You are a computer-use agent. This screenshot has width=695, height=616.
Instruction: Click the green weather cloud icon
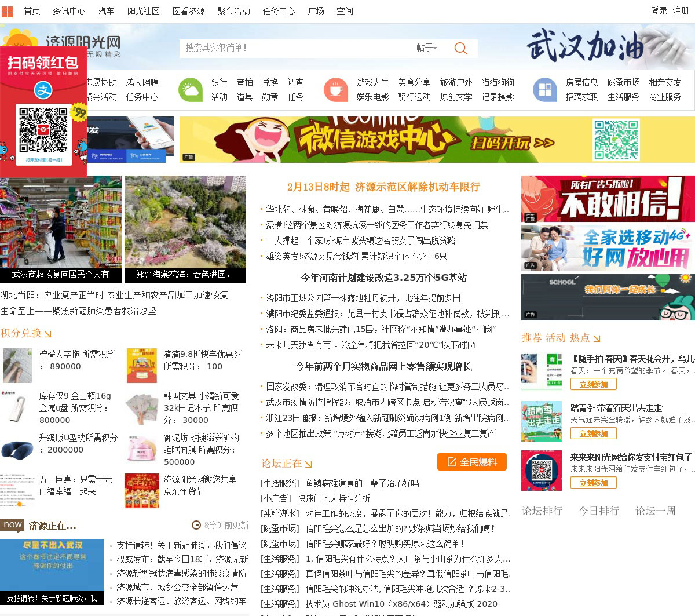pos(190,90)
